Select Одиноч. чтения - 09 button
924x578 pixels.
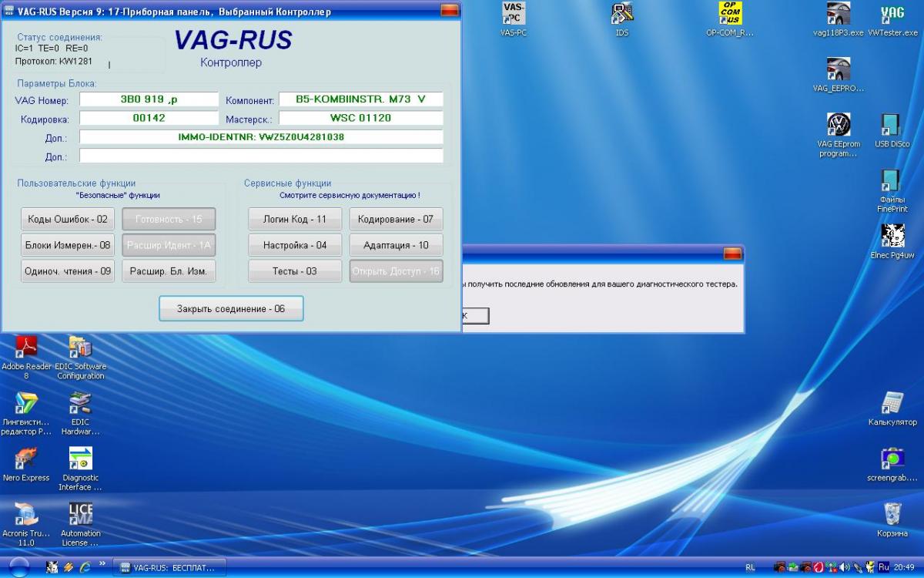point(68,271)
